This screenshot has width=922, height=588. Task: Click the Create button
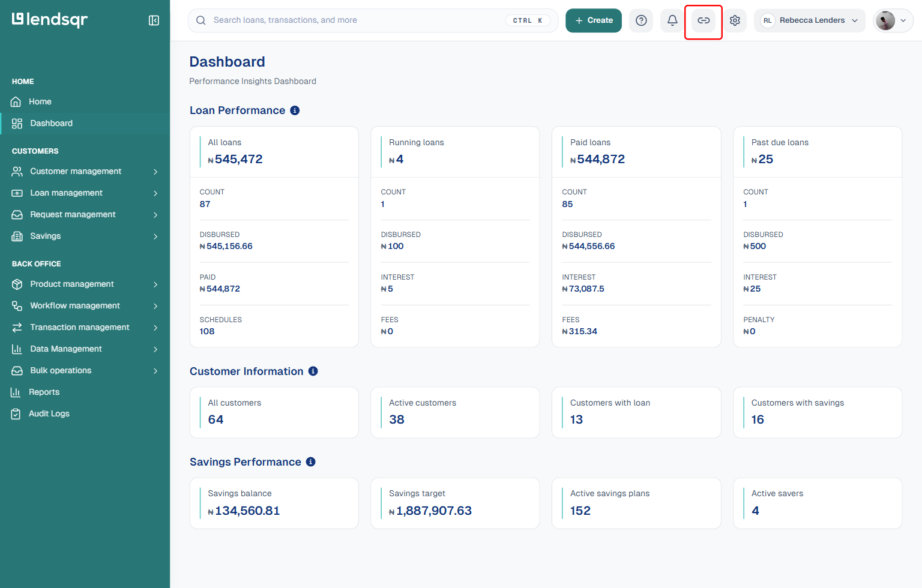(x=594, y=20)
